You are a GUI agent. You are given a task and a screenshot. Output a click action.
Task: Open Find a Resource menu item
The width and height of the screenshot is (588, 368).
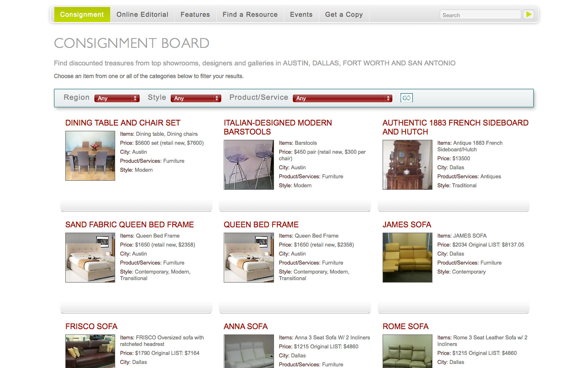click(250, 15)
